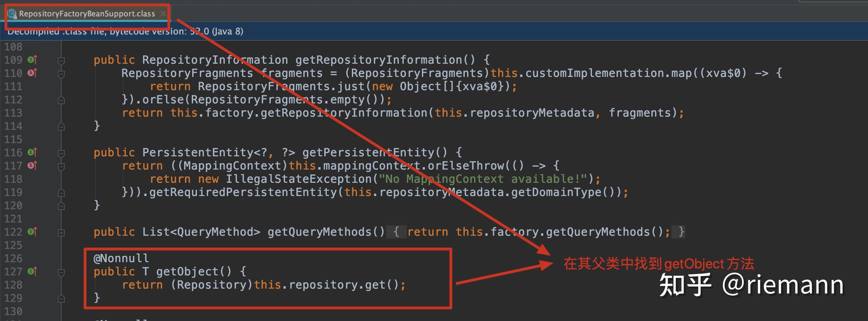Click line number 113 in gutter

(x=13, y=113)
